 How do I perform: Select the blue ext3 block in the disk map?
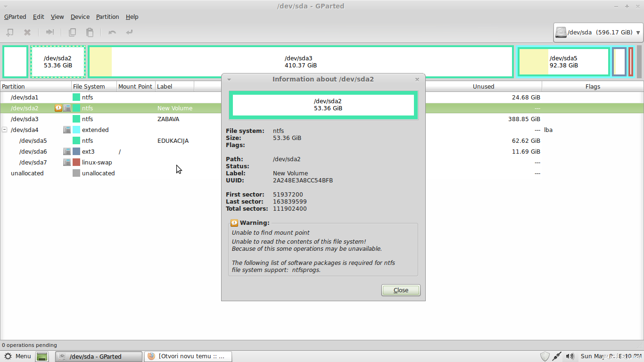click(619, 62)
